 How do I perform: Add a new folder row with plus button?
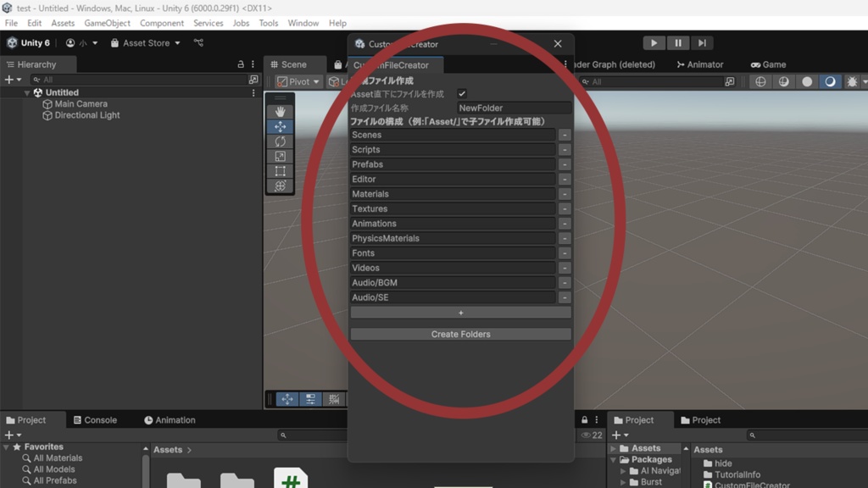[460, 313]
